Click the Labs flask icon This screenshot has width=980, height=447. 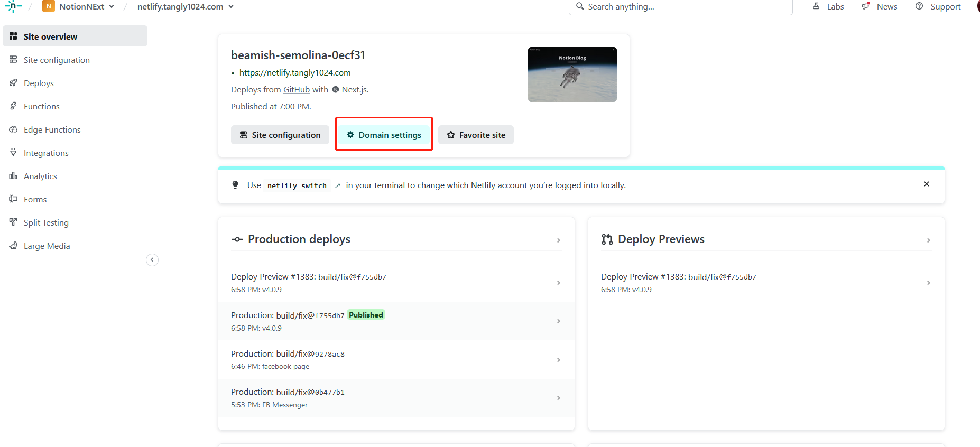click(816, 6)
